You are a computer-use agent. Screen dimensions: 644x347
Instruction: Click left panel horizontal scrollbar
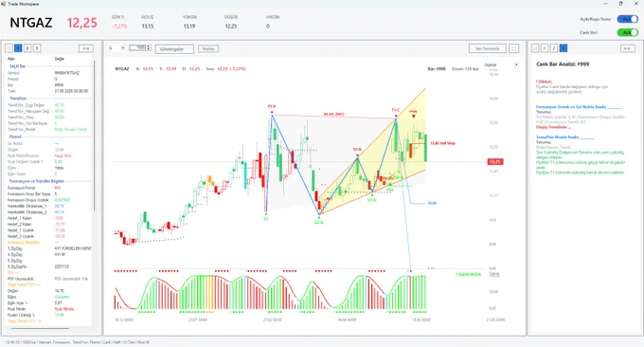40,328
